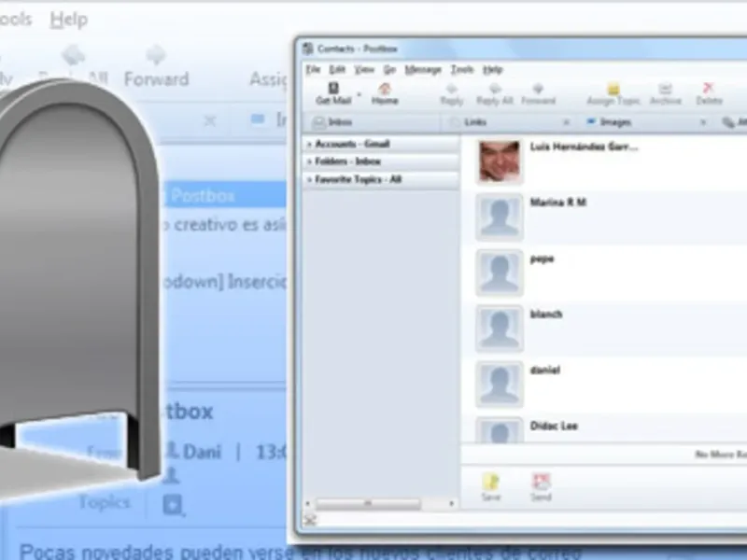The height and width of the screenshot is (560, 747).
Task: Click Marina R M's avatar placeholder
Action: tap(500, 217)
